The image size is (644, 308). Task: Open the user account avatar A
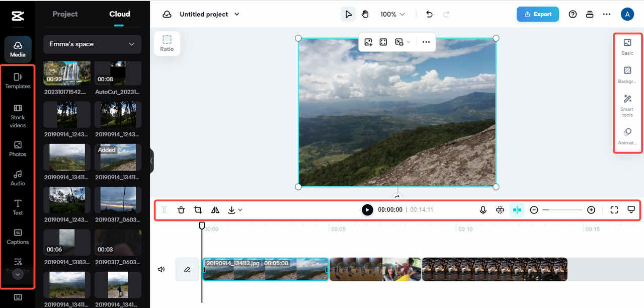627,14
